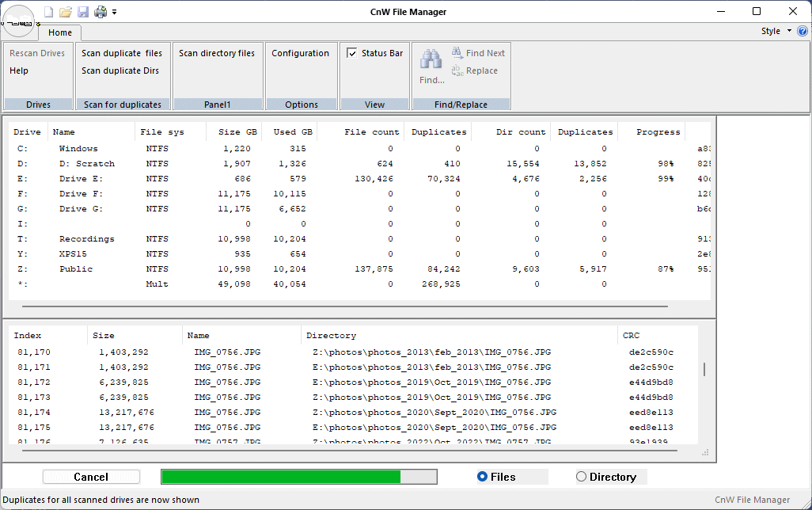Click the green scan progress bar
The width and height of the screenshot is (812, 510).
(299, 477)
